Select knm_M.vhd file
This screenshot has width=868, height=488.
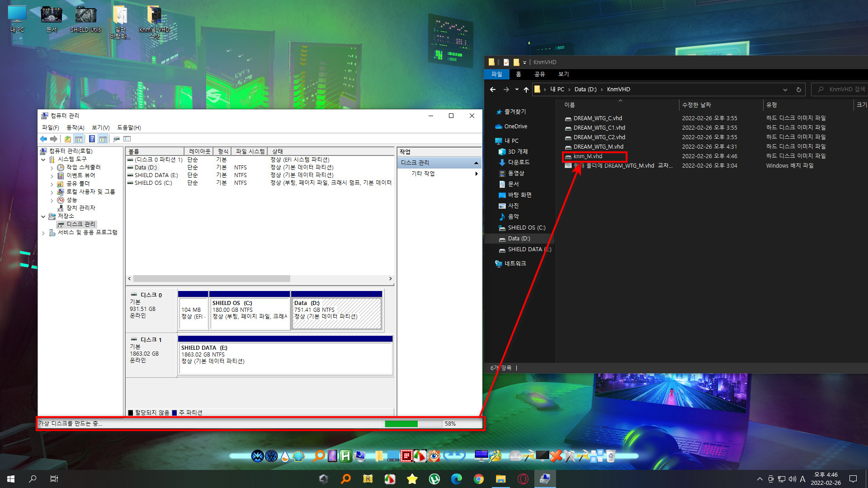[x=588, y=156]
